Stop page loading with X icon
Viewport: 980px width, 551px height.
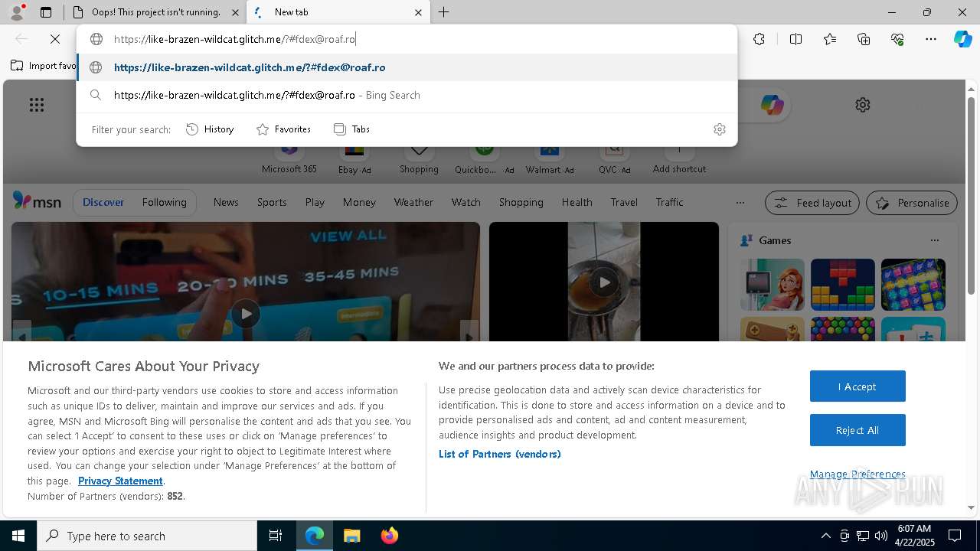point(55,39)
